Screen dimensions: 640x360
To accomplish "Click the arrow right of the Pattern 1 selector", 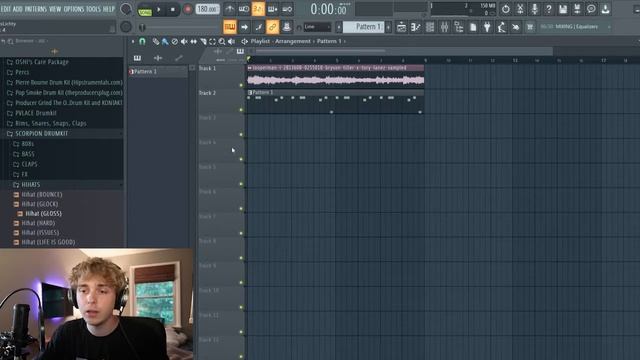I will click(388, 27).
